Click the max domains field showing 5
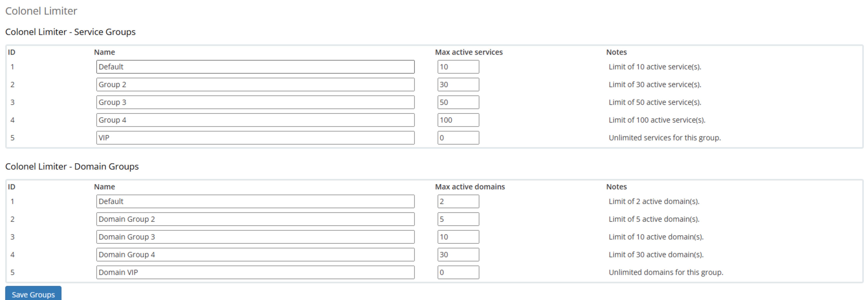The image size is (868, 300). [x=458, y=219]
